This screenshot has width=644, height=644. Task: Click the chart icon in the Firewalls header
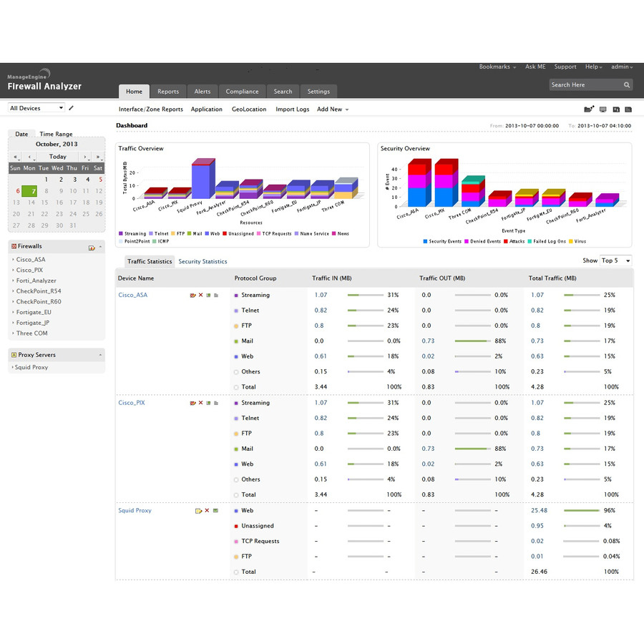[x=92, y=248]
